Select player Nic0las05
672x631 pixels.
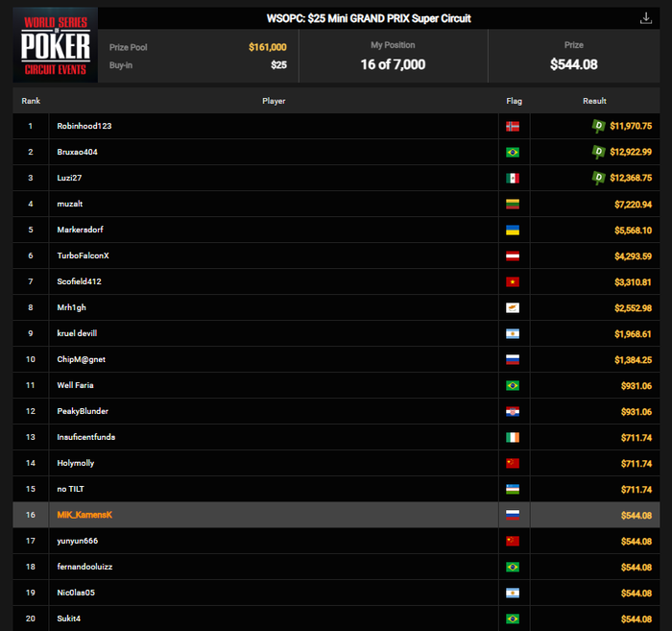76,593
